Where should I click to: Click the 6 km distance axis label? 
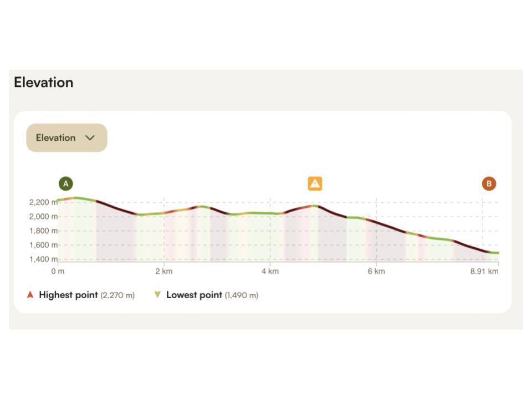(376, 272)
